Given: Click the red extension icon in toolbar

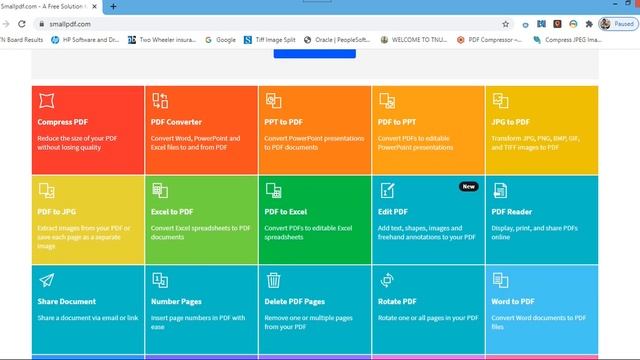Looking at the screenshot, I should pos(557,24).
